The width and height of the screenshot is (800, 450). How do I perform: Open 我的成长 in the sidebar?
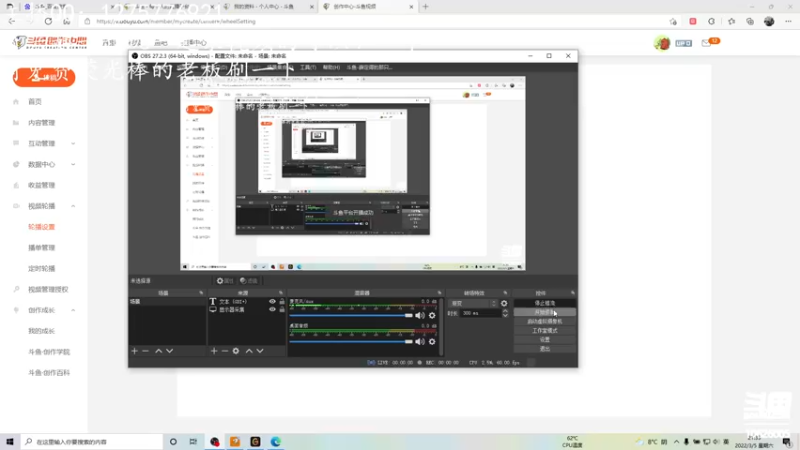[x=41, y=331]
